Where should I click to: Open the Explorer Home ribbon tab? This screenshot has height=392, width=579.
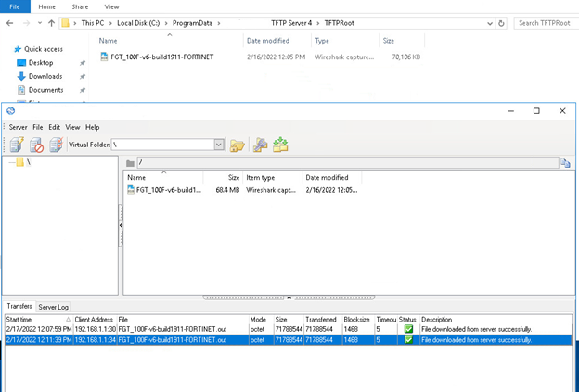coord(47,6)
